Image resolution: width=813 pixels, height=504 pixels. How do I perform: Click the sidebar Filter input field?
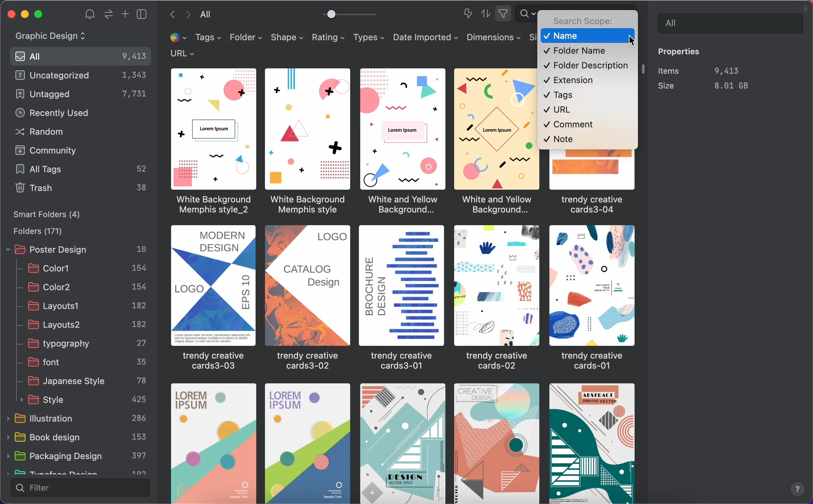[80, 488]
